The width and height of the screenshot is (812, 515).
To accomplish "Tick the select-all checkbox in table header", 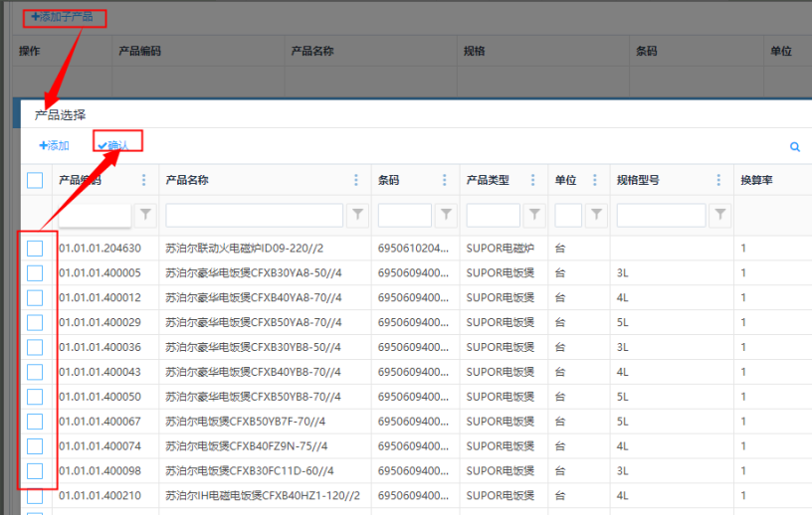I will pyautogui.click(x=35, y=181).
